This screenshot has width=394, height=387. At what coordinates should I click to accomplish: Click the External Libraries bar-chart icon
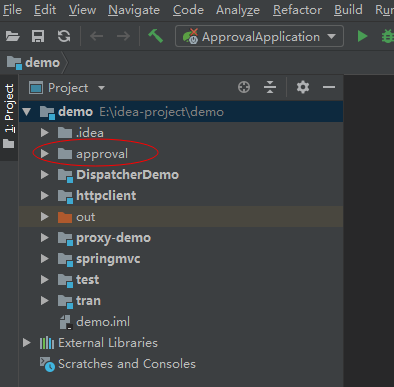[x=47, y=343]
